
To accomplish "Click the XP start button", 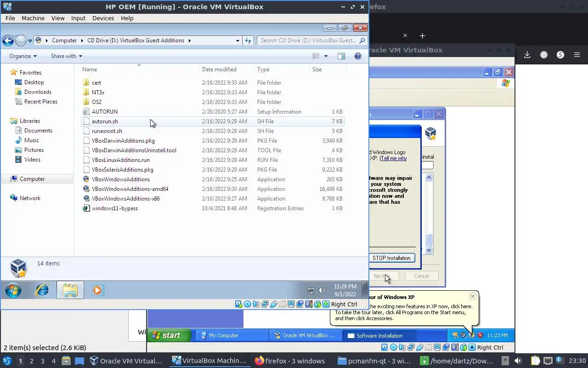I will [x=169, y=335].
